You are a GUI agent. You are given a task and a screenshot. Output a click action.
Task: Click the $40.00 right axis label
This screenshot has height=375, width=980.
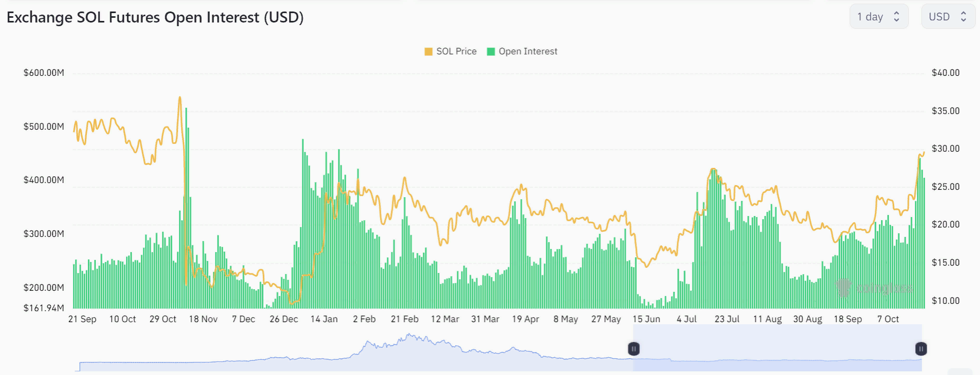pos(945,73)
